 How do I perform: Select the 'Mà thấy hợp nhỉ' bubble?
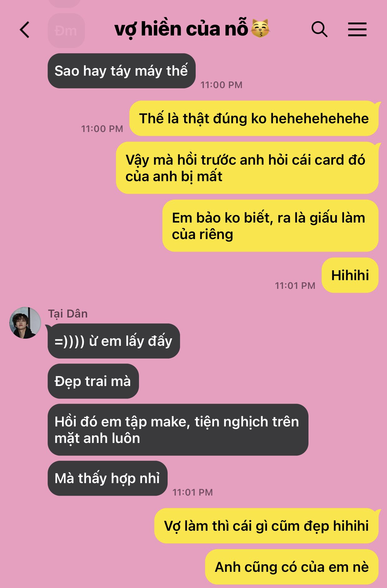(x=107, y=478)
